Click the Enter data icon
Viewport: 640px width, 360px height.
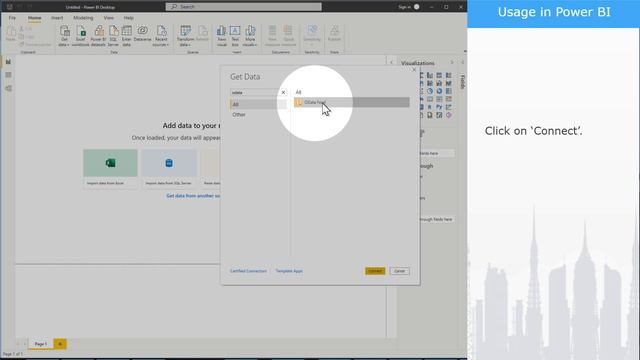point(127,36)
